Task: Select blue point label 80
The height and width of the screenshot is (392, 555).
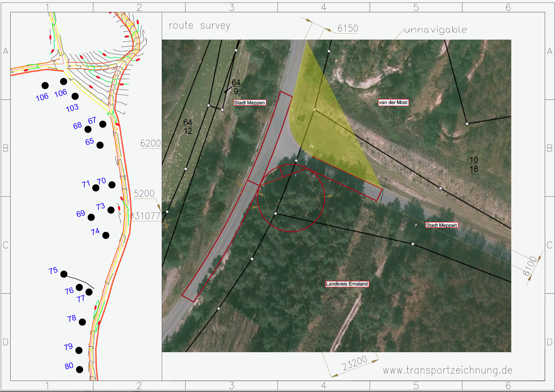Action: pyautogui.click(x=69, y=366)
